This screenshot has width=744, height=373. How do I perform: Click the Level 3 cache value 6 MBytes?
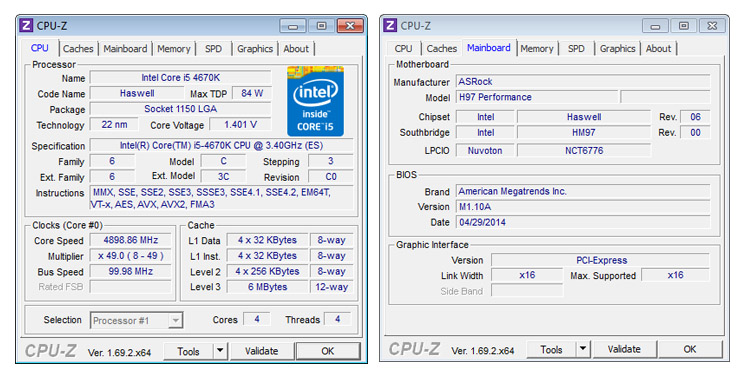coord(267,287)
